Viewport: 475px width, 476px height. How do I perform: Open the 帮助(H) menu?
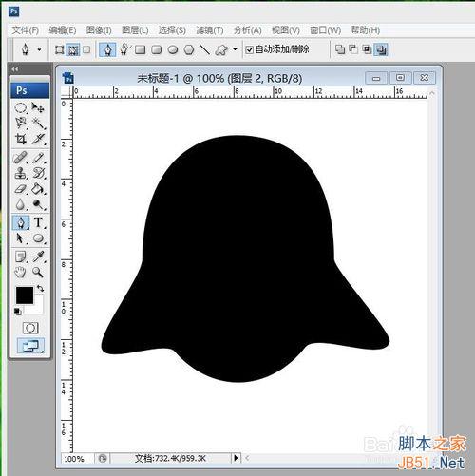point(366,30)
